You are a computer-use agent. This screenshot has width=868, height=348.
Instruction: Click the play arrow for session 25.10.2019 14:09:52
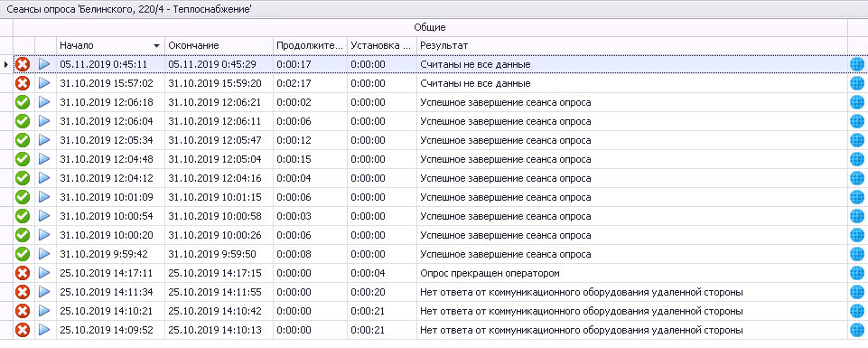(45, 330)
